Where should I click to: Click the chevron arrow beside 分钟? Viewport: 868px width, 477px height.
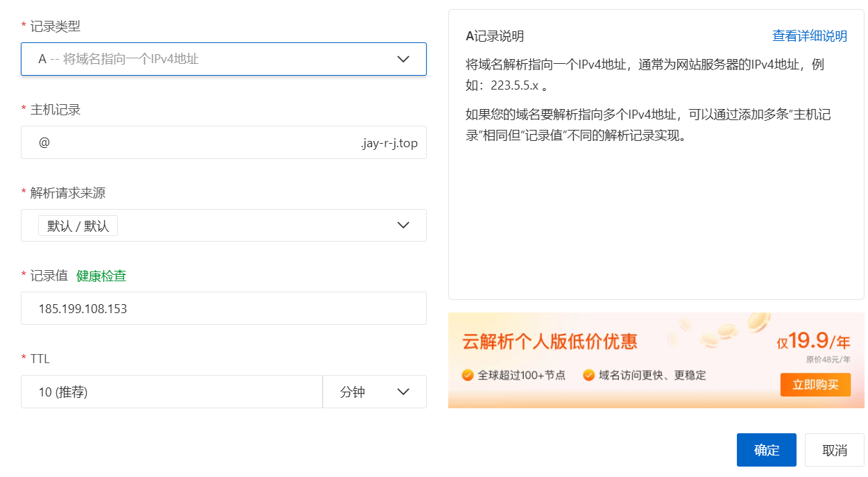point(403,392)
